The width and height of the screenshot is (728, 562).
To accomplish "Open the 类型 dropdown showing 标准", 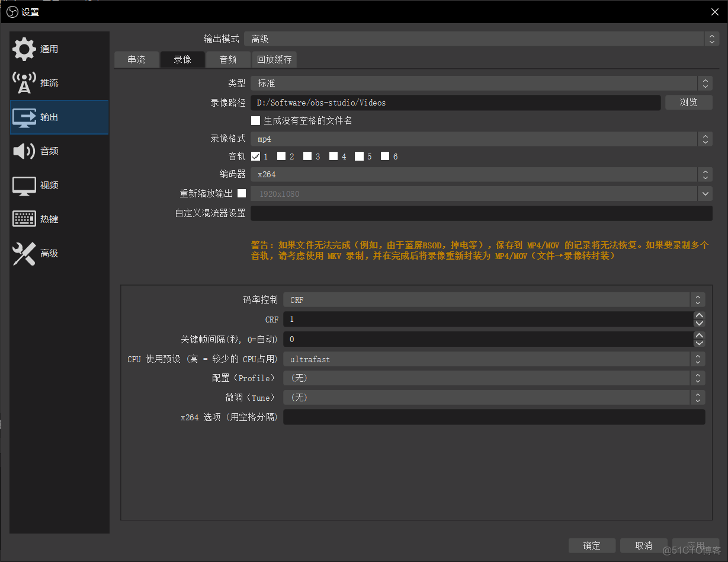I will (482, 84).
